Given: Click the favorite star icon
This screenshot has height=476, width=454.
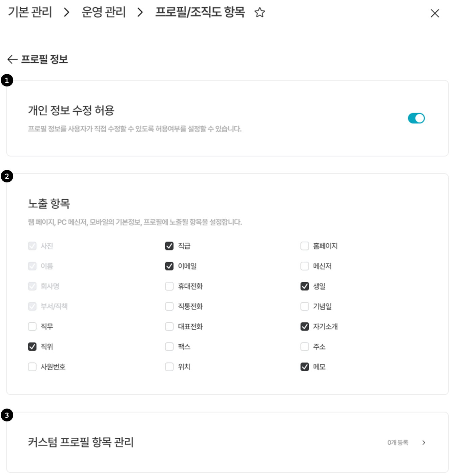Looking at the screenshot, I should (x=260, y=13).
